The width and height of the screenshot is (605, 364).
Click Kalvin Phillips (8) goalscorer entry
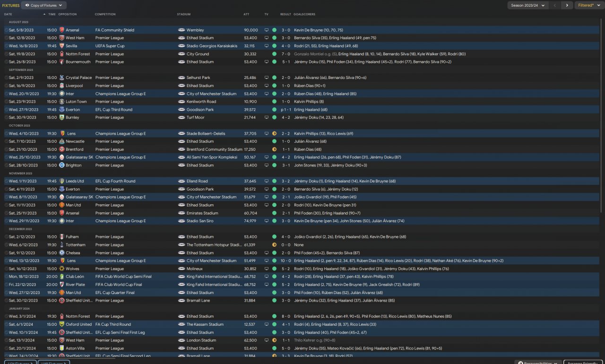(x=309, y=102)
